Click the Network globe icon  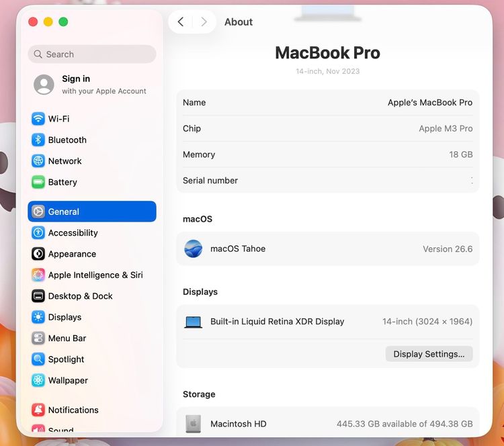(38, 161)
